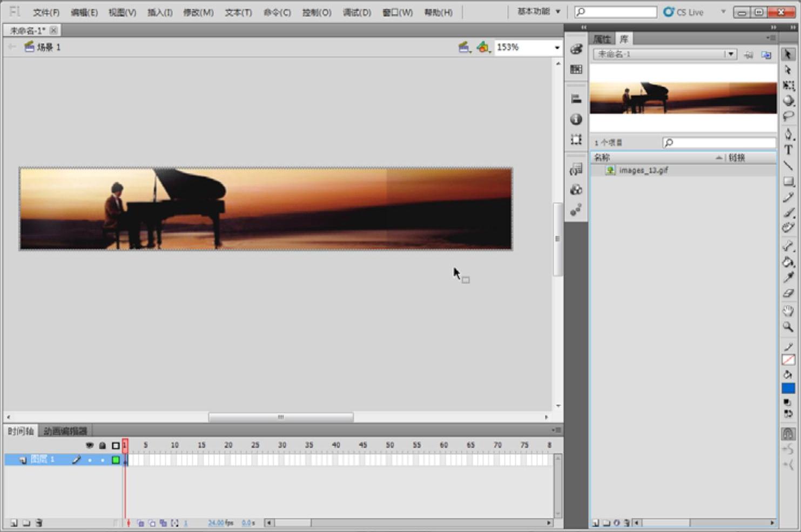Toggle visibility dot for 图层 1

90,460
